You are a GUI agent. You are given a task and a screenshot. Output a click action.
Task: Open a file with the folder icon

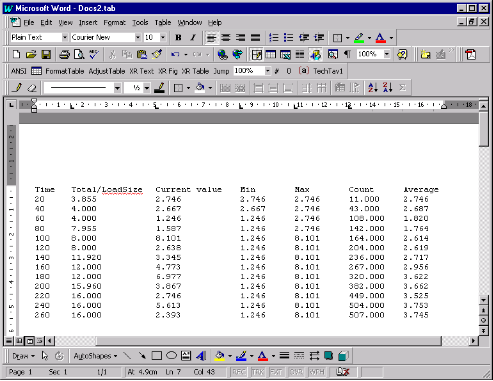(31, 54)
